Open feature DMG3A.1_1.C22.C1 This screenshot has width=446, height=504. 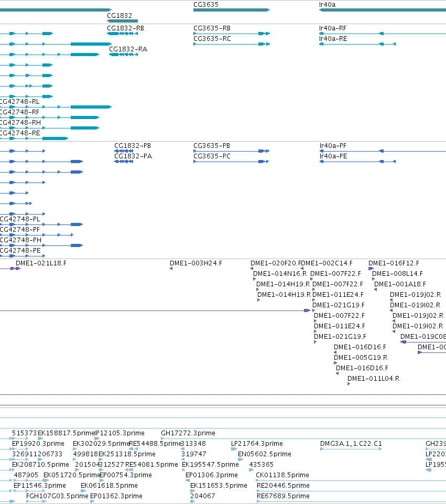pos(351,444)
